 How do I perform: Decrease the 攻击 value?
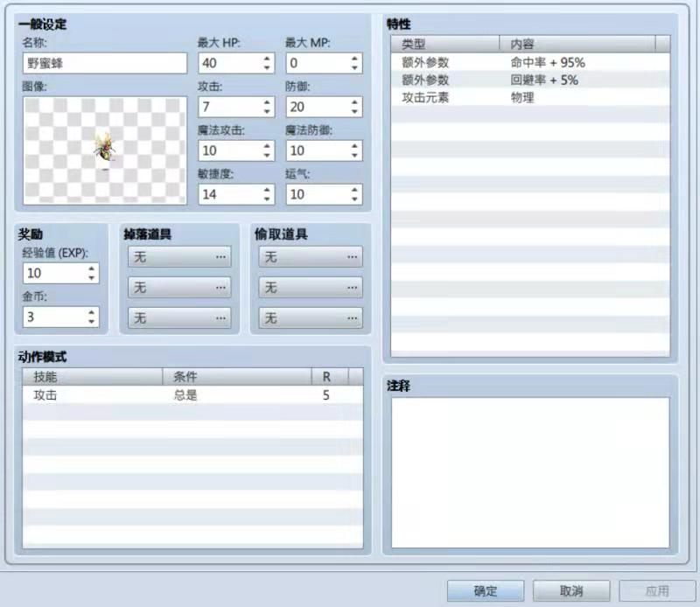[x=267, y=112]
